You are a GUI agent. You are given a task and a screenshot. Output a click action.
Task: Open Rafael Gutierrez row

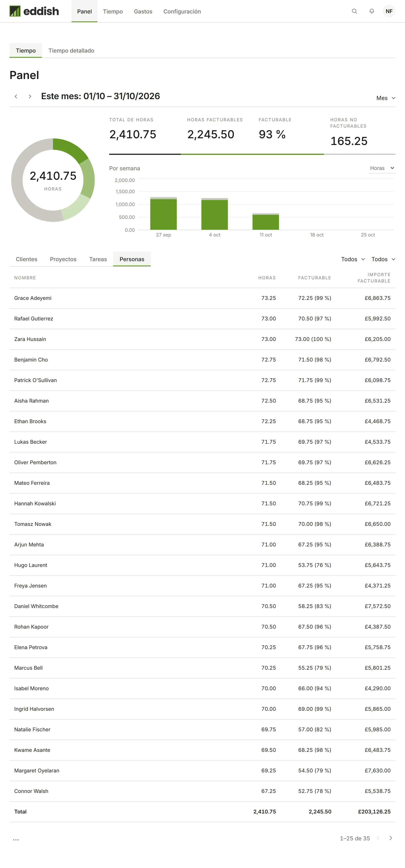coord(202,319)
